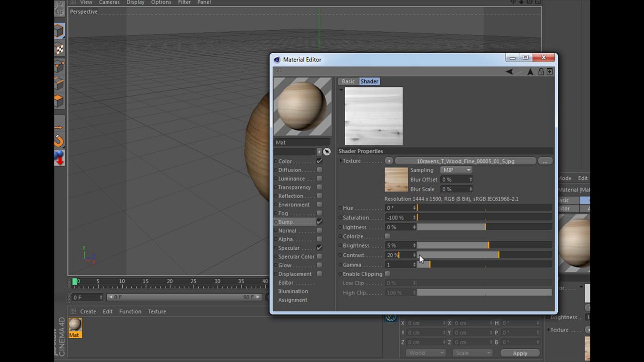Click the material picker arrow icon

tap(327, 152)
